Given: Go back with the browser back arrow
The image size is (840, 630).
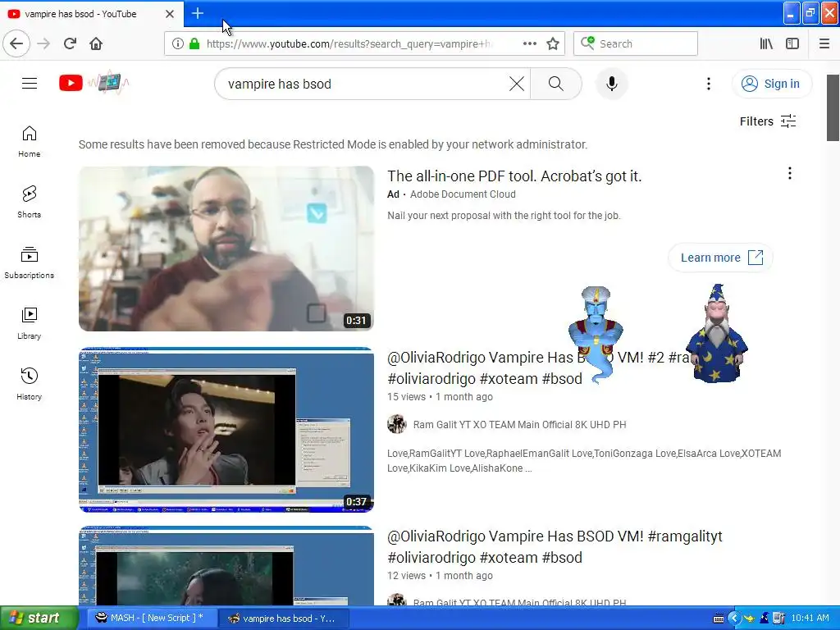Looking at the screenshot, I should 16,43.
